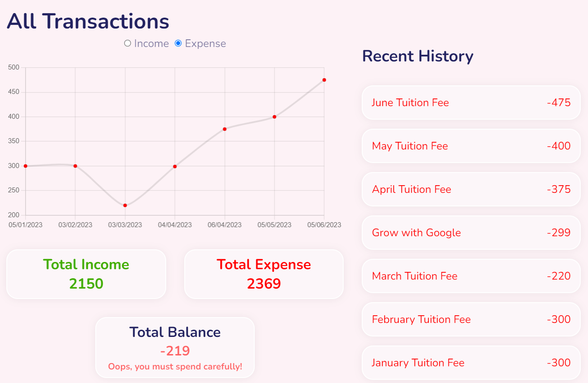
Task: Open the January Tuition Fee transaction
Action: [471, 363]
